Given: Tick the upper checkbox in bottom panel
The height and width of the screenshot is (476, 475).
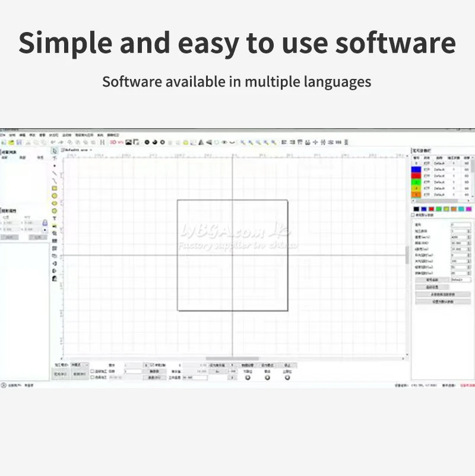Looking at the screenshot, I should point(93,372).
